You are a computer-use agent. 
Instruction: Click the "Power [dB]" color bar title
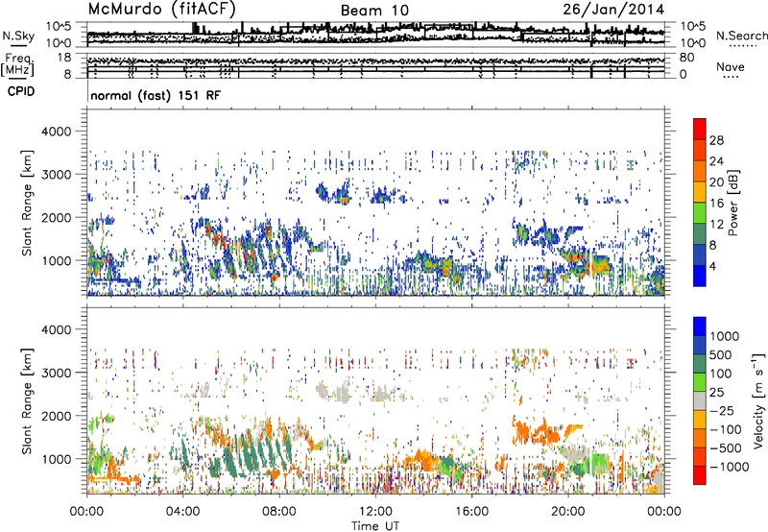(x=733, y=203)
